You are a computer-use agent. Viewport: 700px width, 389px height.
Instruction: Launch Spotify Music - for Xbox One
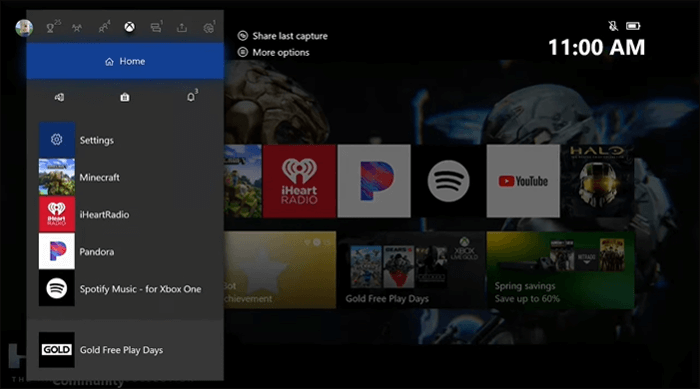(x=125, y=289)
